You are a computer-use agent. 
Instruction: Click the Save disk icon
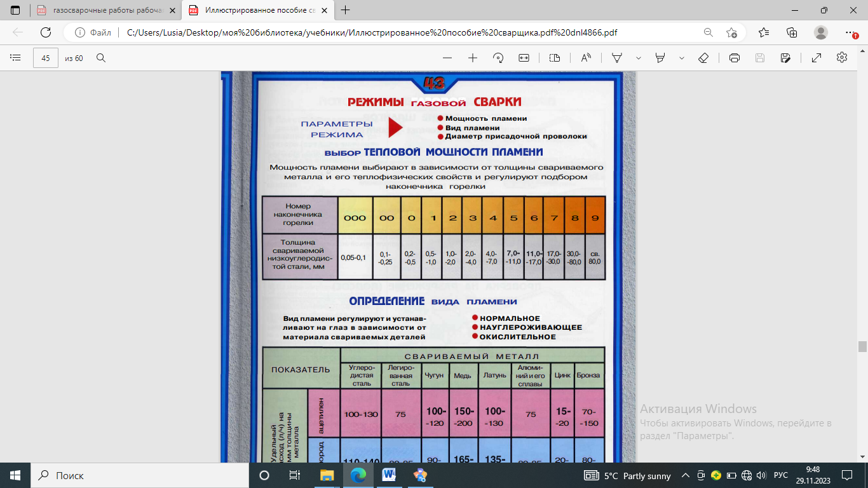760,58
